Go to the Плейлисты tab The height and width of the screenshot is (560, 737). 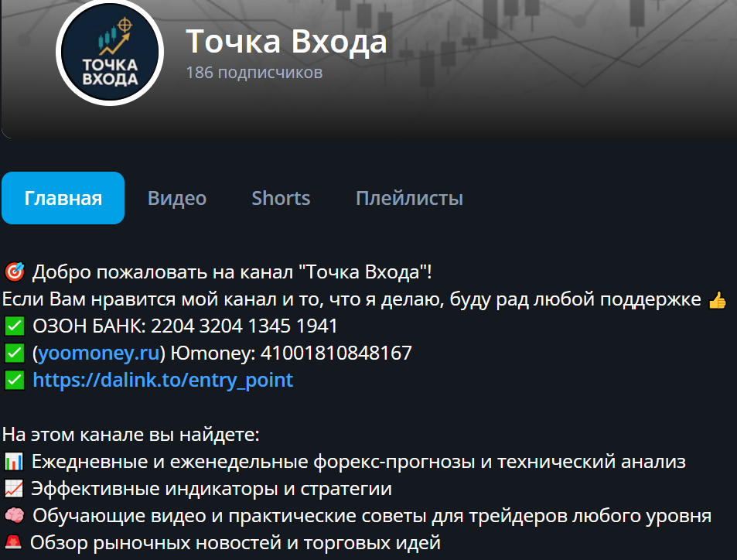(409, 198)
